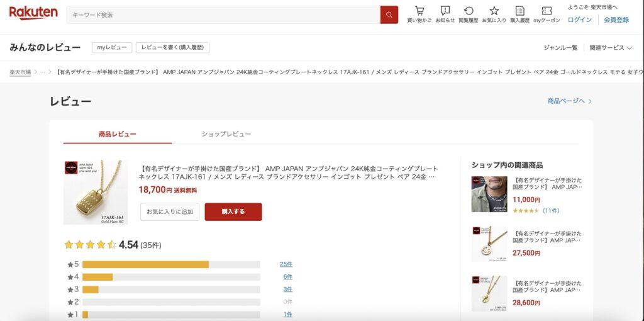Click the 5-star rating bar

click(x=171, y=265)
